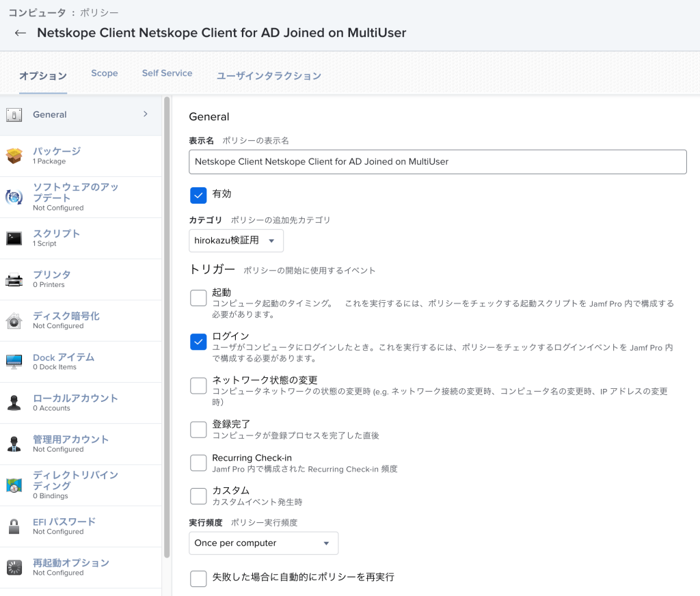The image size is (700, 596).
Task: Click the General switch icon in sidebar
Action: (x=14, y=115)
